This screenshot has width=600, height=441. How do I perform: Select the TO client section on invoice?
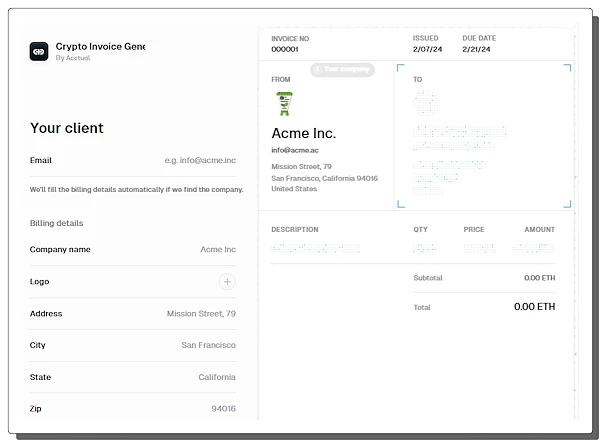(484, 136)
